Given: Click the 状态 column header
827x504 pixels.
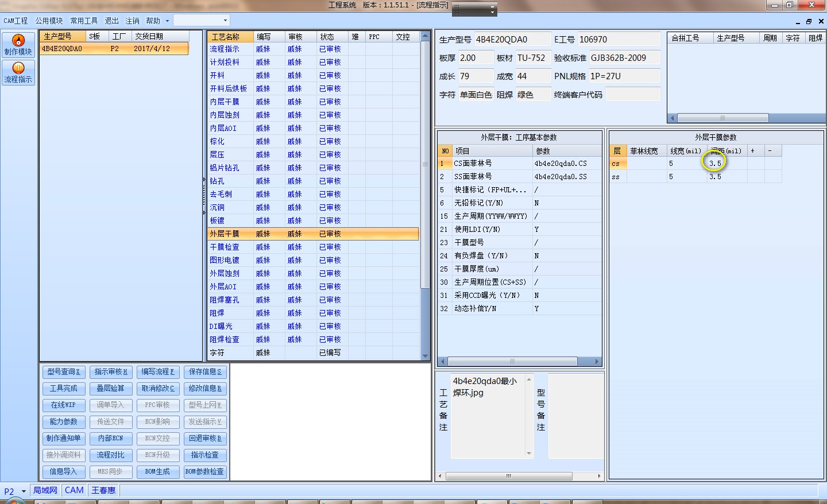Looking at the screenshot, I should pos(332,37).
